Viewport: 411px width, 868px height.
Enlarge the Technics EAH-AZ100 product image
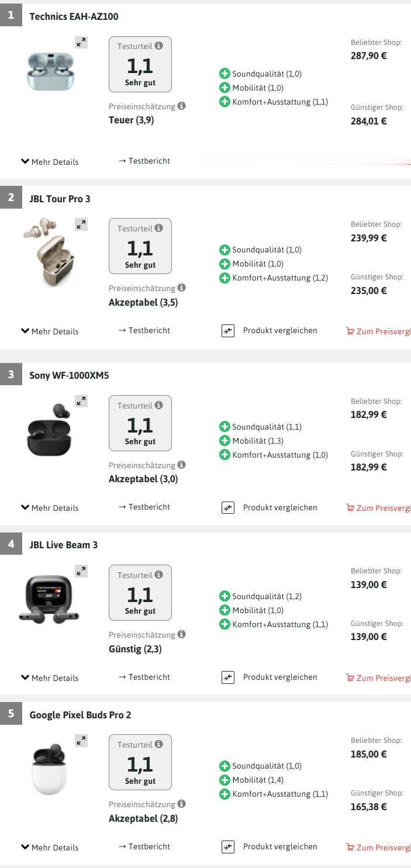point(82,43)
